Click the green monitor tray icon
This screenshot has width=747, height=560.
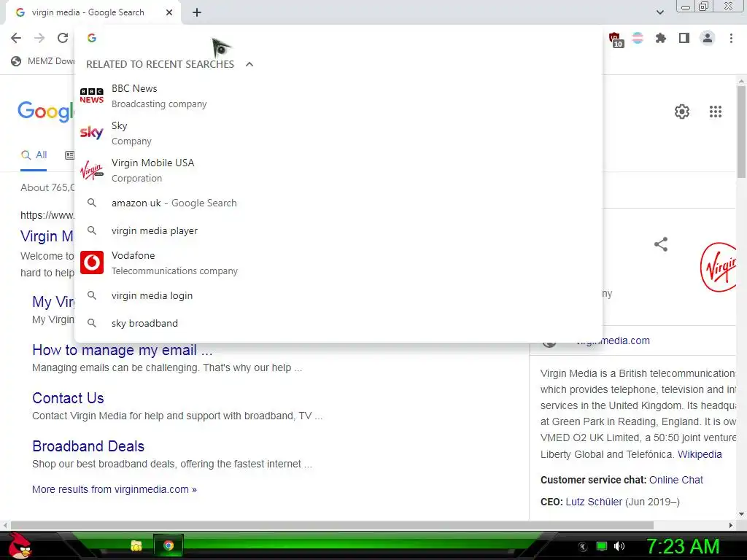602,546
